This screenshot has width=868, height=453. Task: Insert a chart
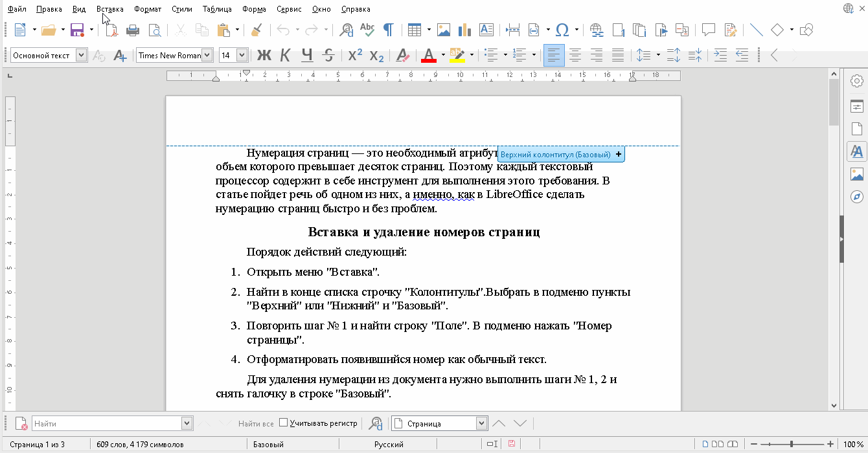[464, 30]
